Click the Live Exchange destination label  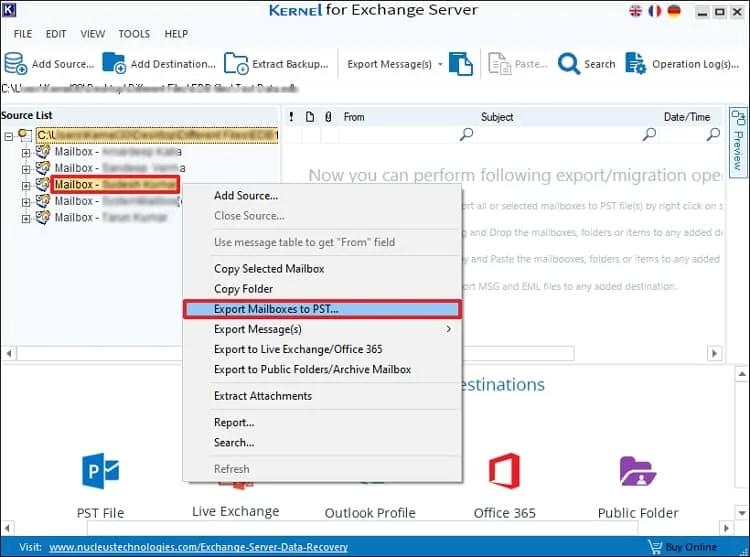(235, 512)
